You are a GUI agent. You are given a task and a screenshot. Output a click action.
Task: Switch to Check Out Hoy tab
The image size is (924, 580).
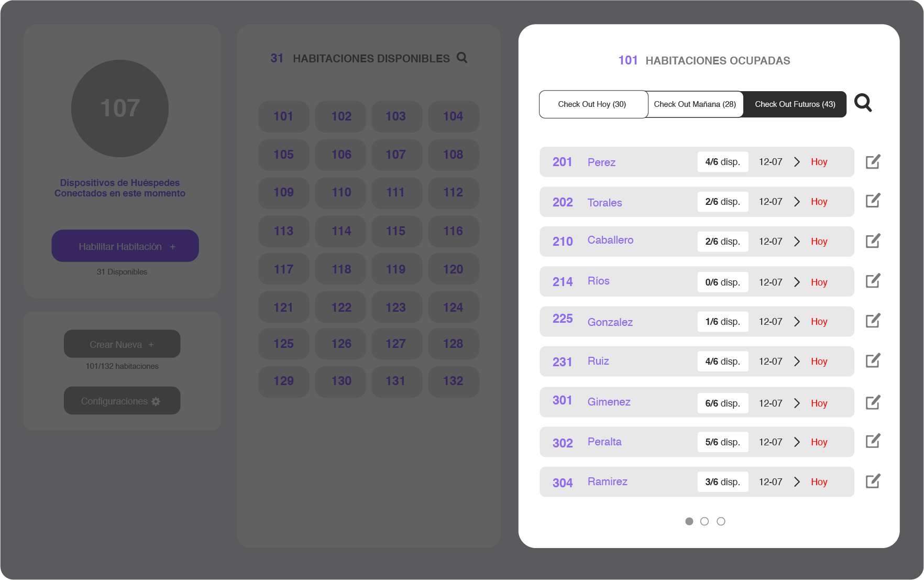(x=592, y=104)
